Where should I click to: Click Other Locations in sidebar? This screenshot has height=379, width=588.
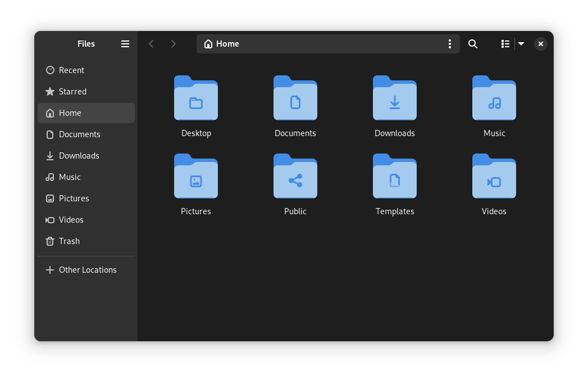coord(88,270)
